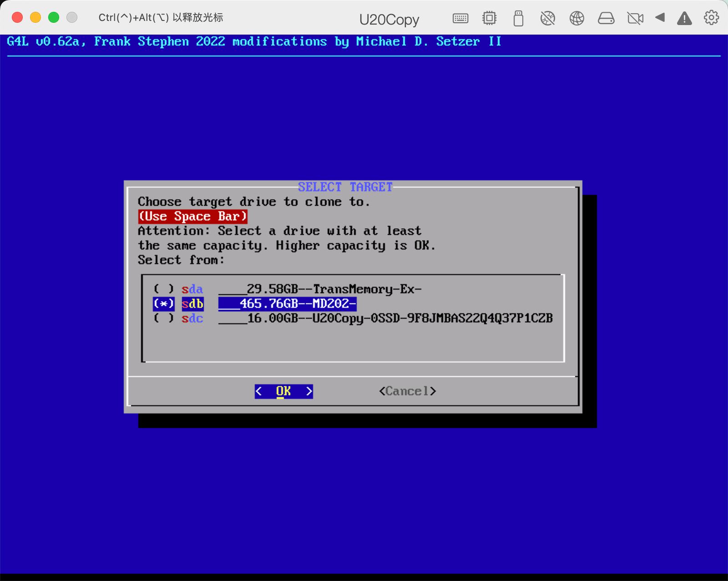
Task: Open the settings gear icon
Action: click(x=711, y=18)
